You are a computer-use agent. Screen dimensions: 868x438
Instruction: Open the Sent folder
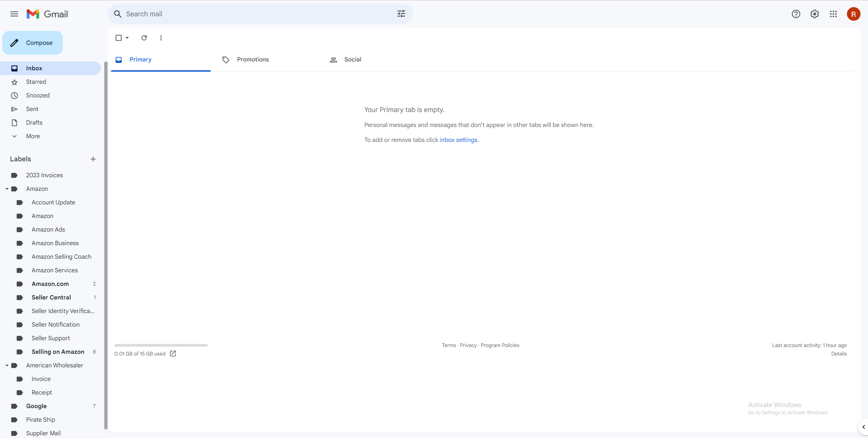pyautogui.click(x=51, y=109)
